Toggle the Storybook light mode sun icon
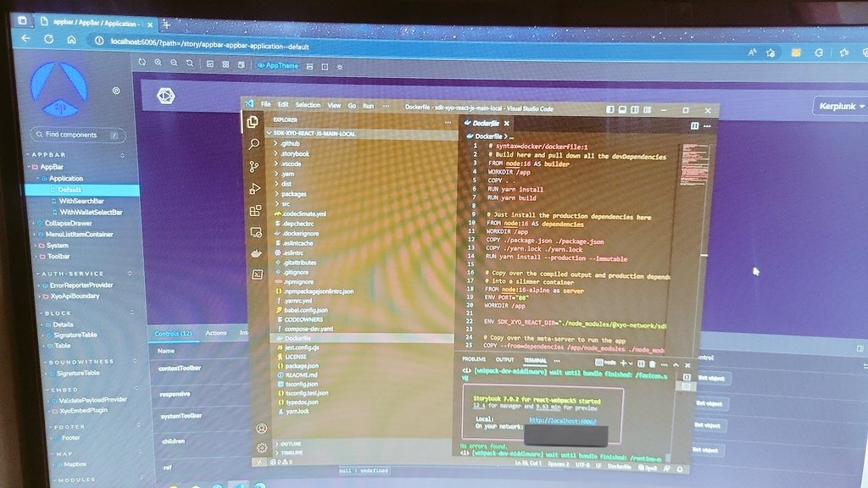 coord(340,67)
